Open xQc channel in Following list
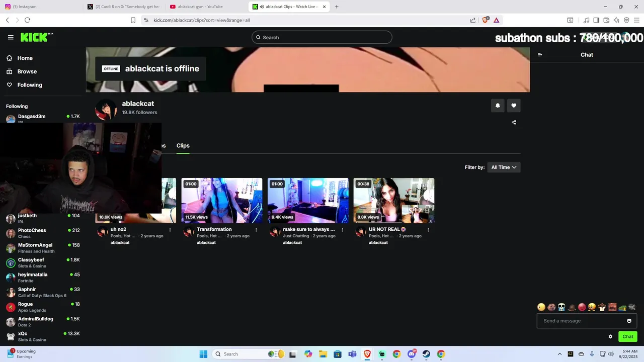 point(43,336)
